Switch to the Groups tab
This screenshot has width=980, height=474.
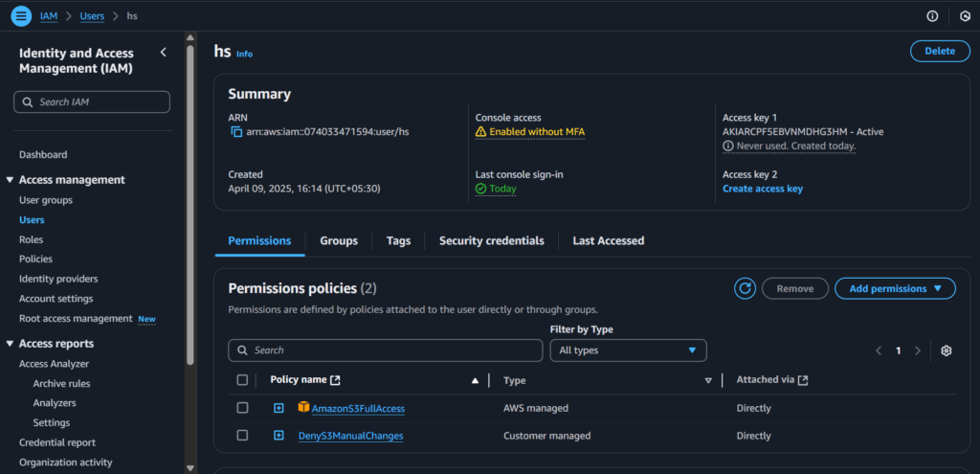(x=339, y=240)
